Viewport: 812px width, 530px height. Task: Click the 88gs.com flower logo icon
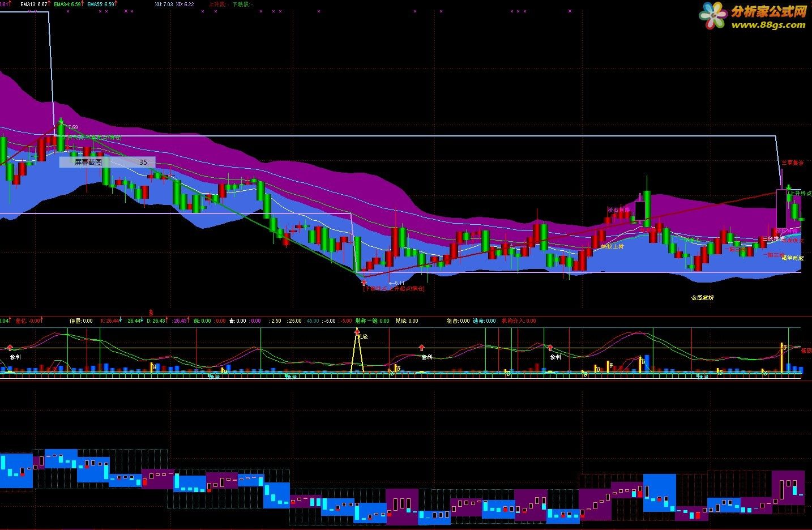click(x=713, y=15)
